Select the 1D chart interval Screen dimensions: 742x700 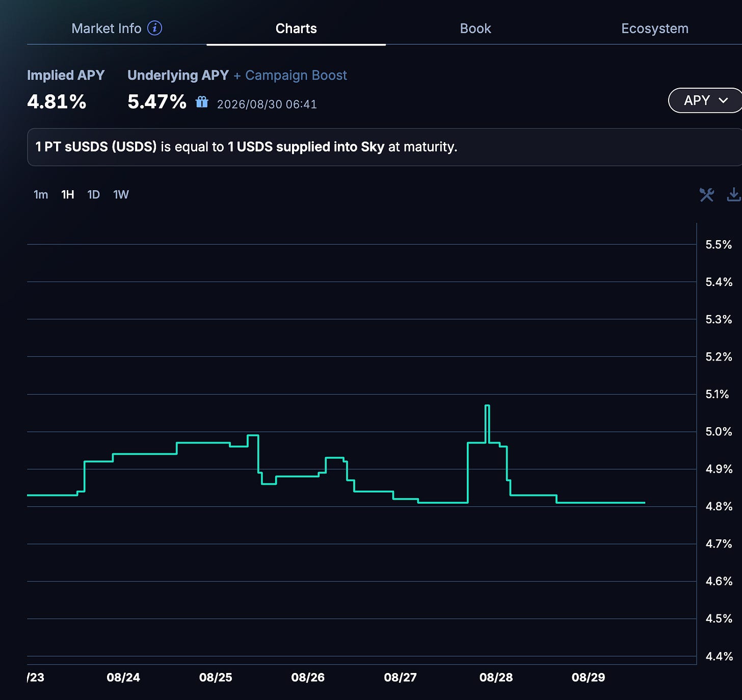click(x=94, y=195)
